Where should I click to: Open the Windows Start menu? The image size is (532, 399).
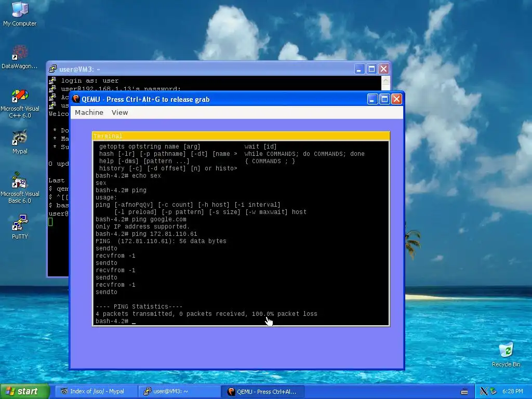25,392
